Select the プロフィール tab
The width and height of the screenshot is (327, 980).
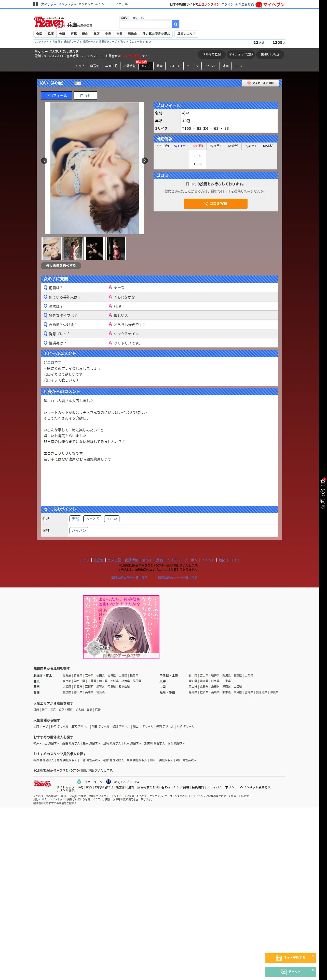pyautogui.click(x=56, y=95)
